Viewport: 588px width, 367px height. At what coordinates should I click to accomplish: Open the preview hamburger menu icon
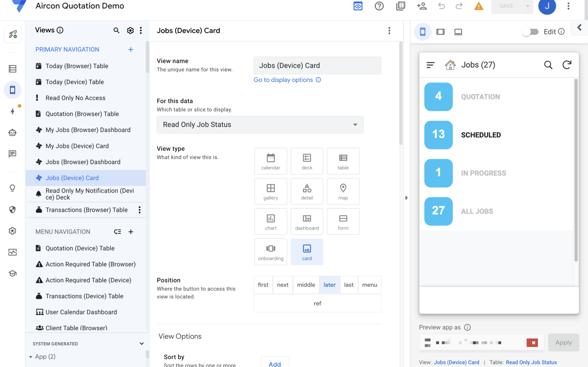point(430,65)
